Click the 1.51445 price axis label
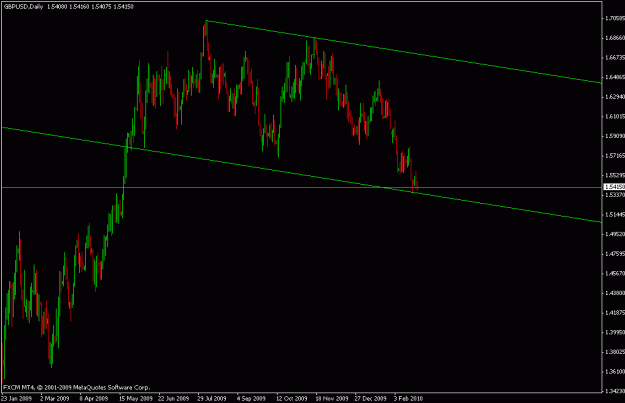 [x=615, y=214]
